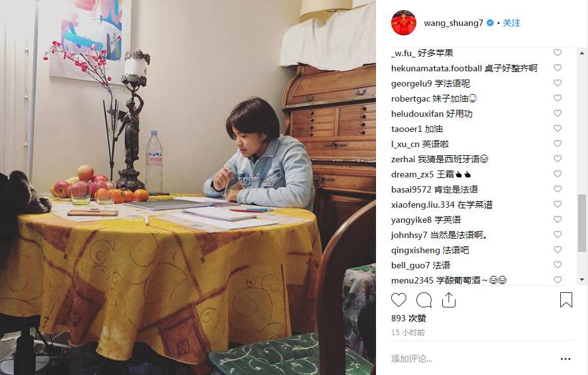Open the wang_shuang7 username link
588x375 pixels.
[x=454, y=23]
